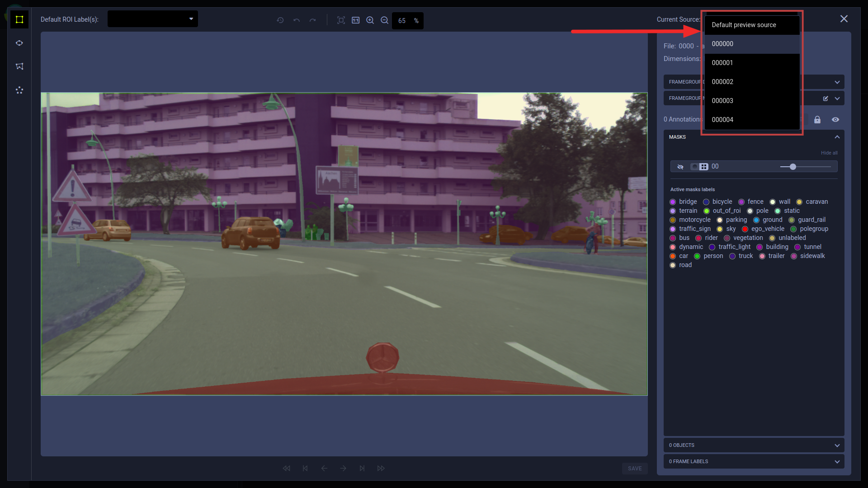Click the redo icon in toolbar
The image size is (868, 488).
312,20
